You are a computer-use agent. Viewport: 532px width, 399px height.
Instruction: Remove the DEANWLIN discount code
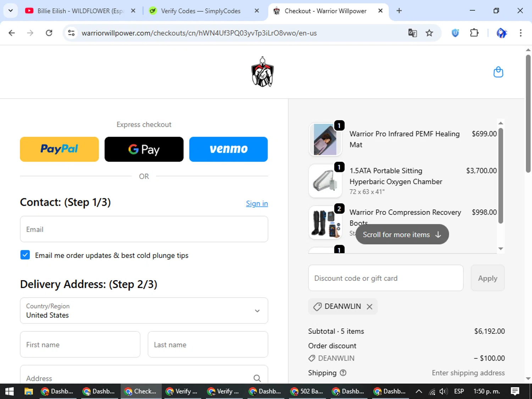pos(370,306)
